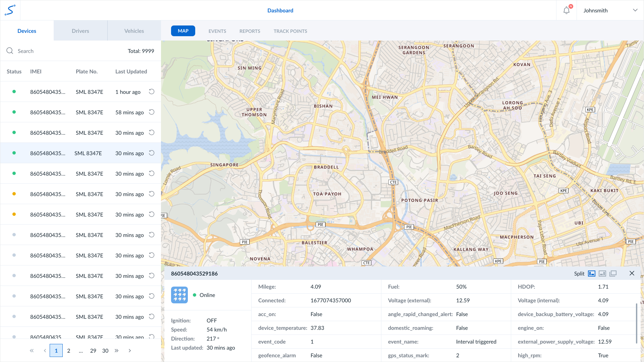Refresh the '58 mins ago' device row
The width and height of the screenshot is (644, 362).
152,112
